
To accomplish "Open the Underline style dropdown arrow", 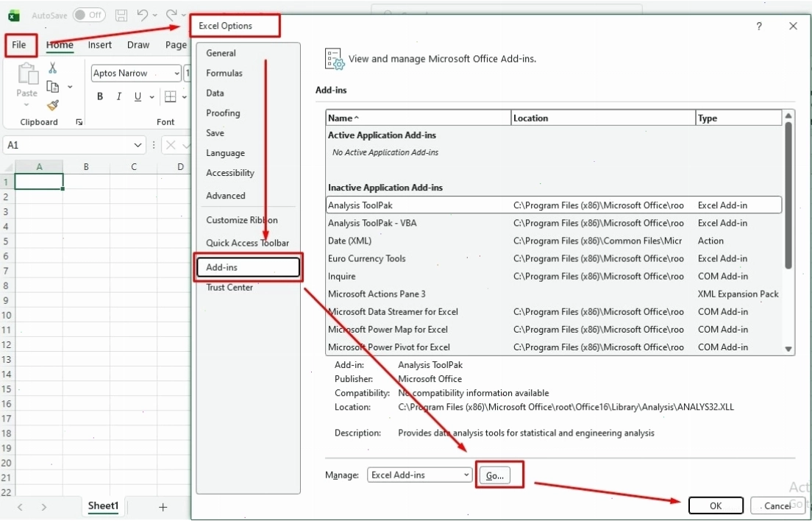I will 152,97.
